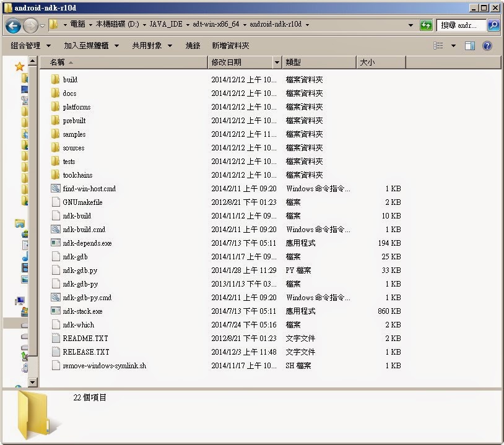Click 燒錄 toolbar command
The image size is (504, 445).
(x=193, y=46)
